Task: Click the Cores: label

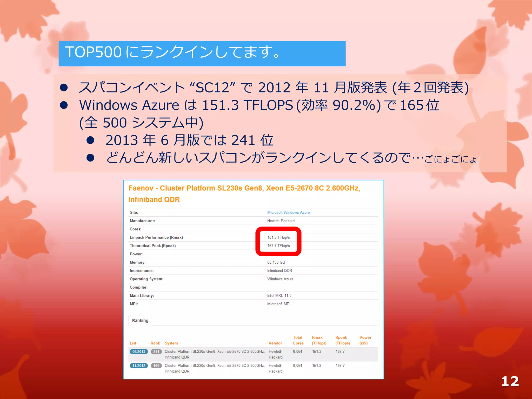Action: 136,229
